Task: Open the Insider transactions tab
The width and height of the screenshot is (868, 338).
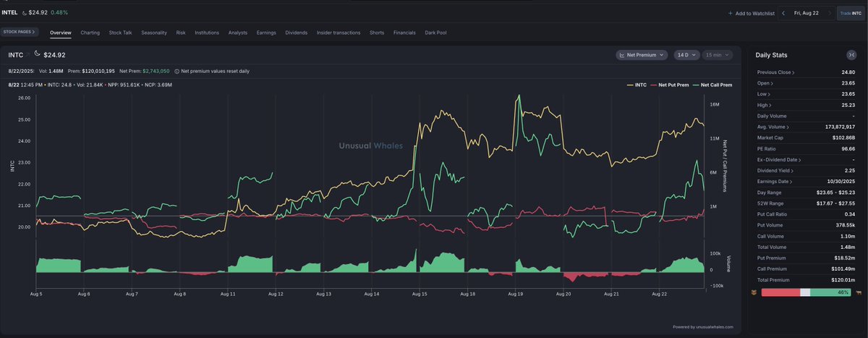Action: click(339, 33)
